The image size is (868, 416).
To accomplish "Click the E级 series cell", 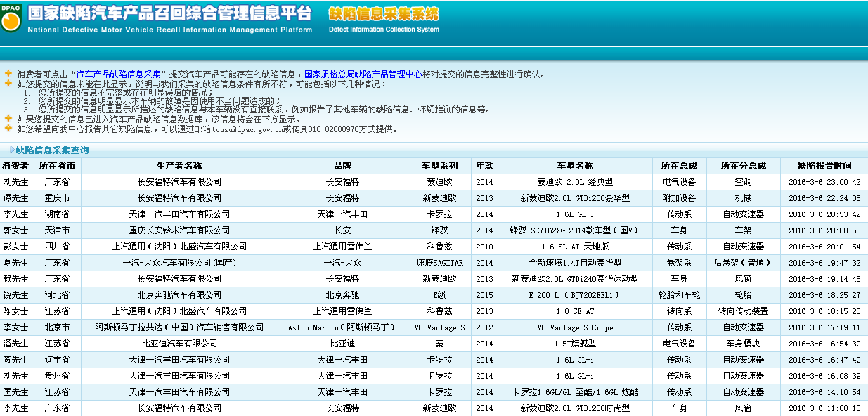I will point(440,295).
